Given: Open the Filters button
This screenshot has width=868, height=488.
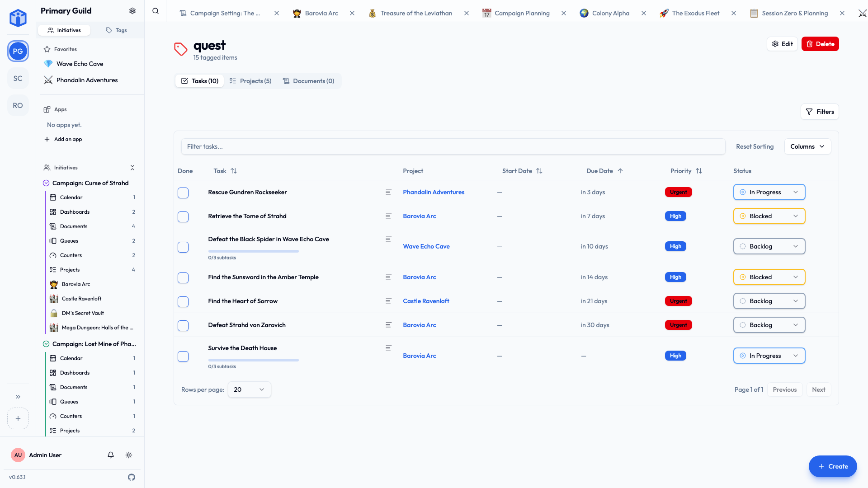Looking at the screenshot, I should click(x=820, y=112).
